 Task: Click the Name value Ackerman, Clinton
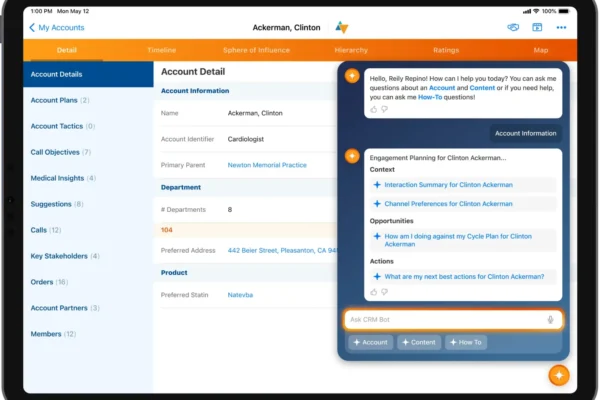tap(255, 113)
